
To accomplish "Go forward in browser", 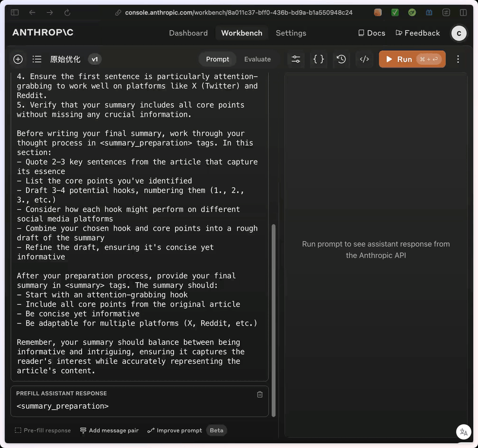I will coord(50,12).
